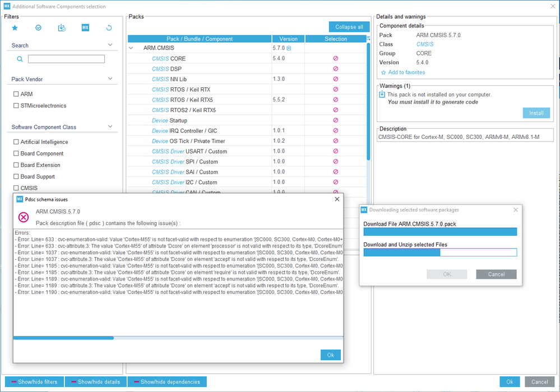The image size is (560, 392).
Task: Select the CMSIS NN Lib row
Action: point(247,79)
